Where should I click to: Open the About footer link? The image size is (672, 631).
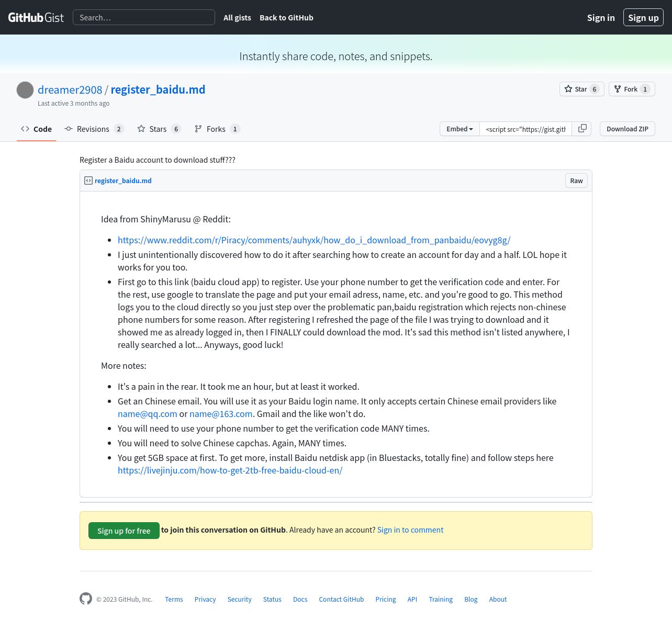tap(498, 599)
